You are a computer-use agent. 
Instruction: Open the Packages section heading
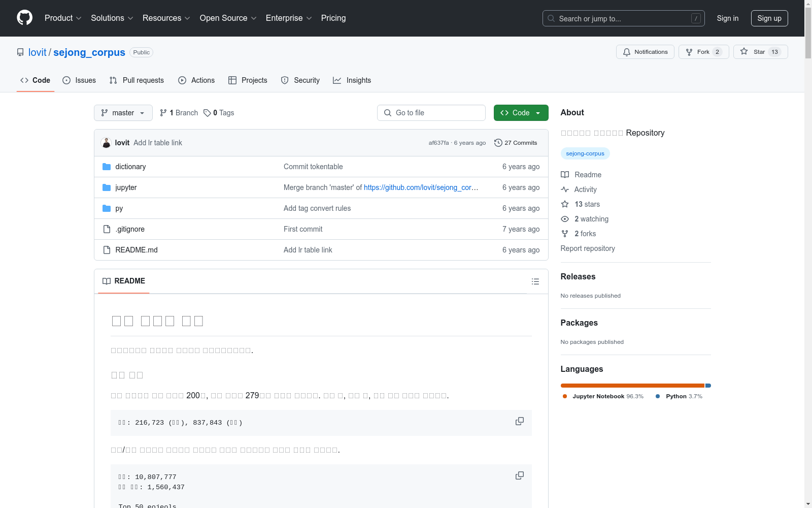click(579, 323)
